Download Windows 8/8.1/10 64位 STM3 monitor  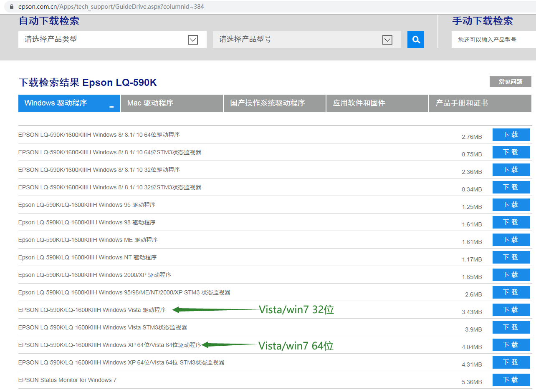coord(511,152)
